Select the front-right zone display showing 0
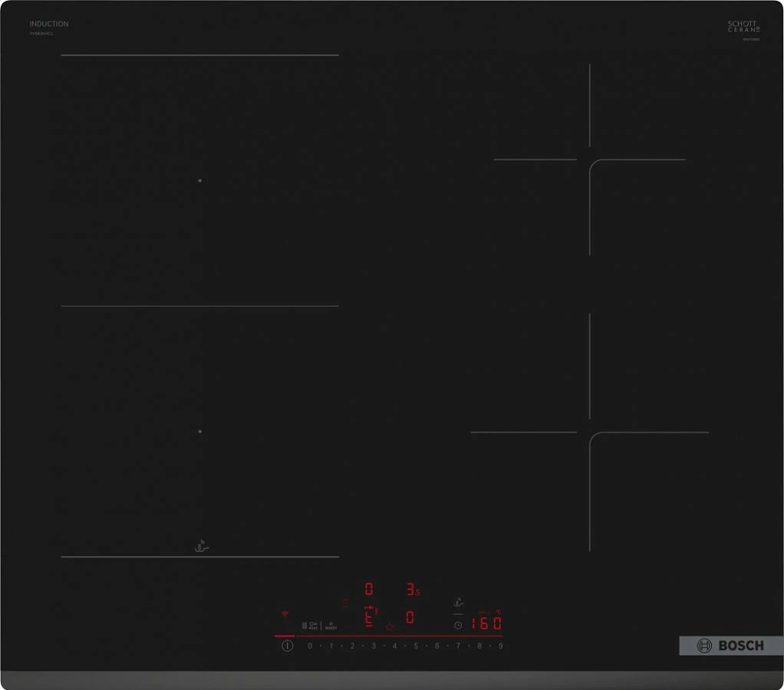784x690 pixels. (x=410, y=618)
